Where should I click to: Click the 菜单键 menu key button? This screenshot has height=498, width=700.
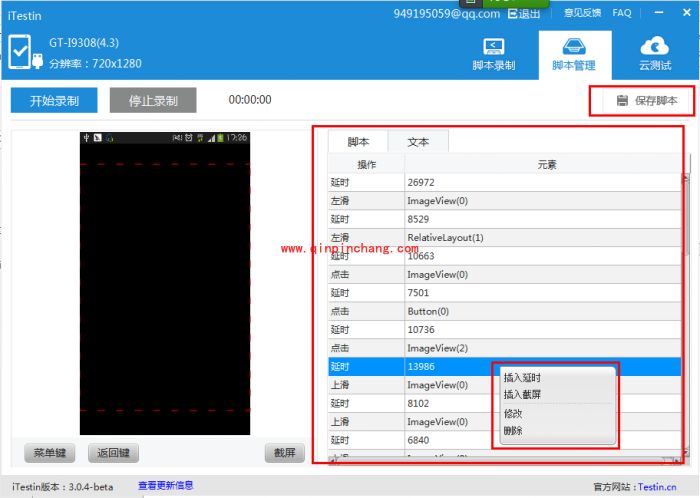[x=50, y=453]
